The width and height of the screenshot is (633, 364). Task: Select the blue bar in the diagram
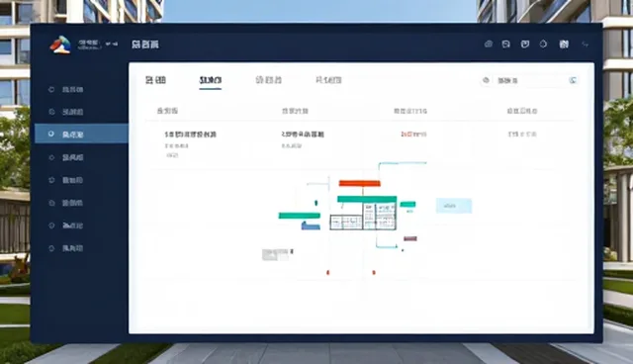tap(311, 226)
